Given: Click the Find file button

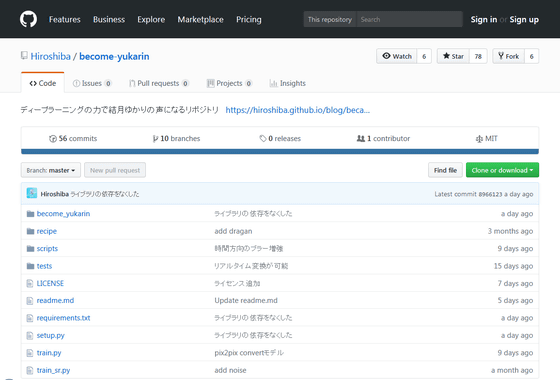Looking at the screenshot, I should pyautogui.click(x=445, y=170).
